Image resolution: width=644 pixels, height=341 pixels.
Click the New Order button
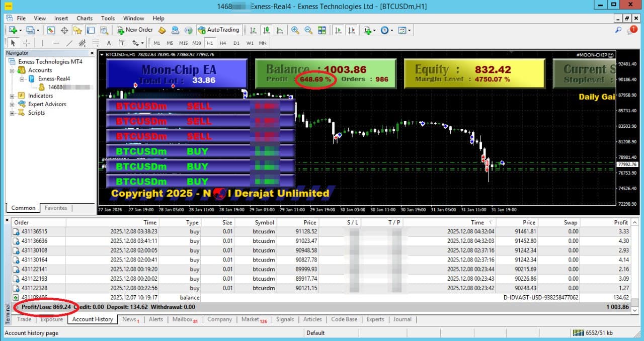click(x=134, y=30)
